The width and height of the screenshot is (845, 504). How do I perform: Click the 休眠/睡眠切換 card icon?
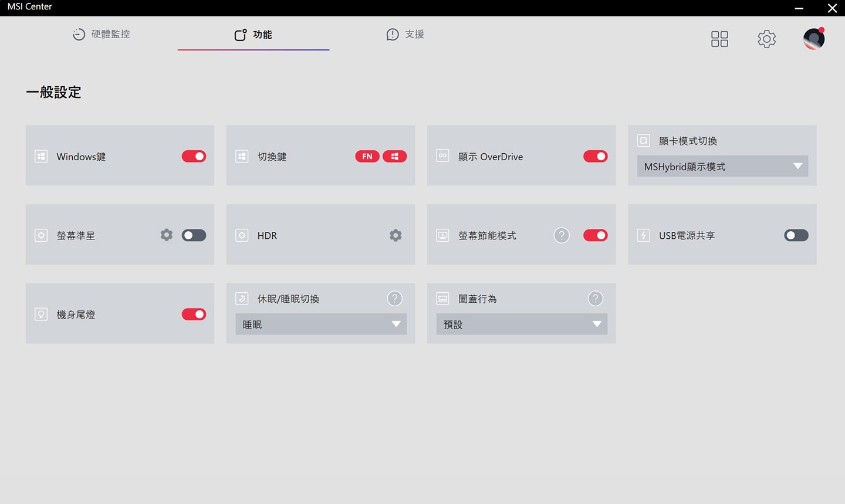click(x=242, y=299)
